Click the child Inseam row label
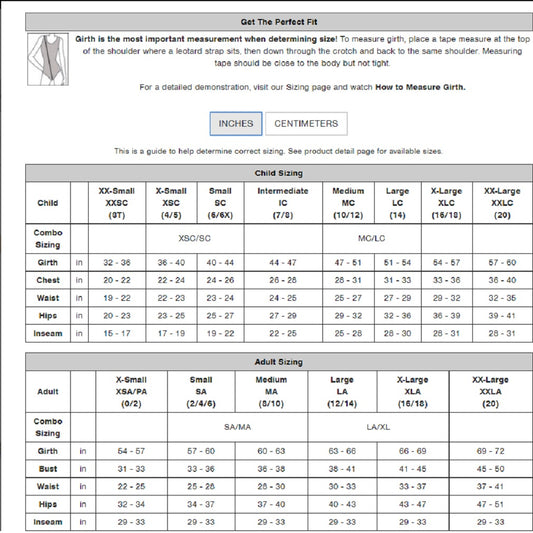533x533 pixels. coord(48,333)
